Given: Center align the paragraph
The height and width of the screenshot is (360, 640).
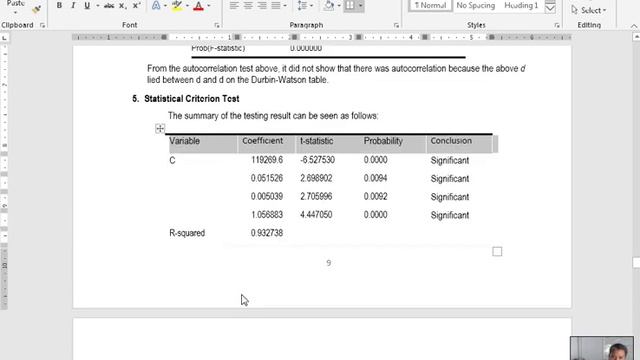Looking at the screenshot, I should click(248, 6).
